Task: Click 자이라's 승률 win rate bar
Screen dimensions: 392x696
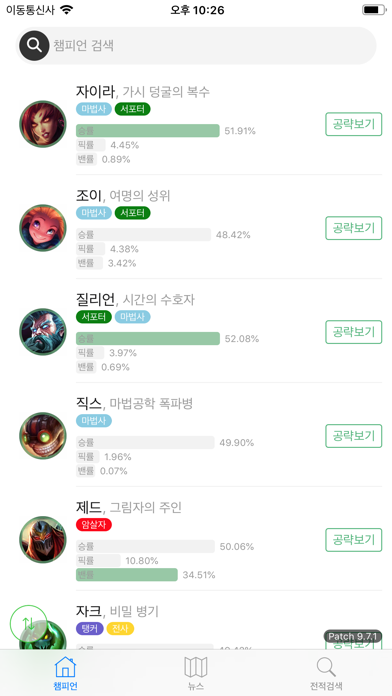Action: point(148,130)
